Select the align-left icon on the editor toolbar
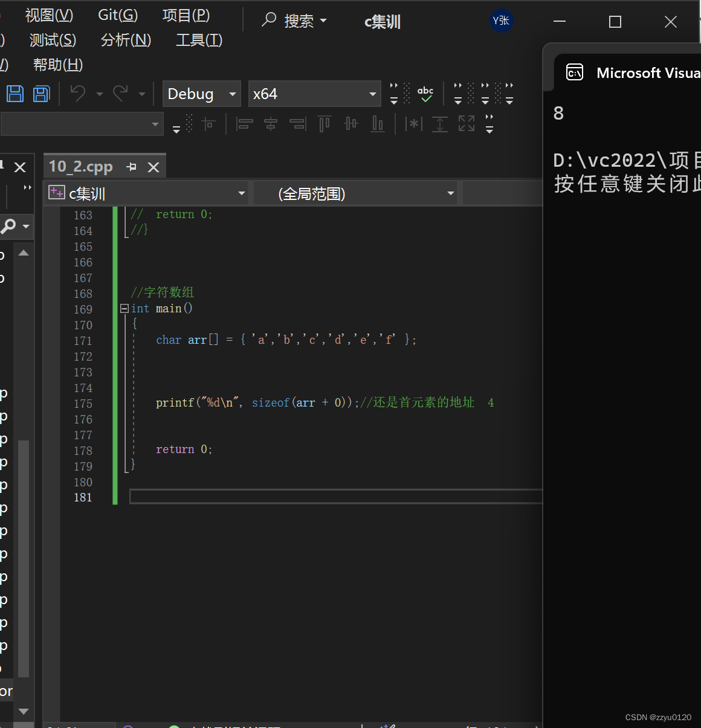The width and height of the screenshot is (701, 728). pyautogui.click(x=244, y=123)
